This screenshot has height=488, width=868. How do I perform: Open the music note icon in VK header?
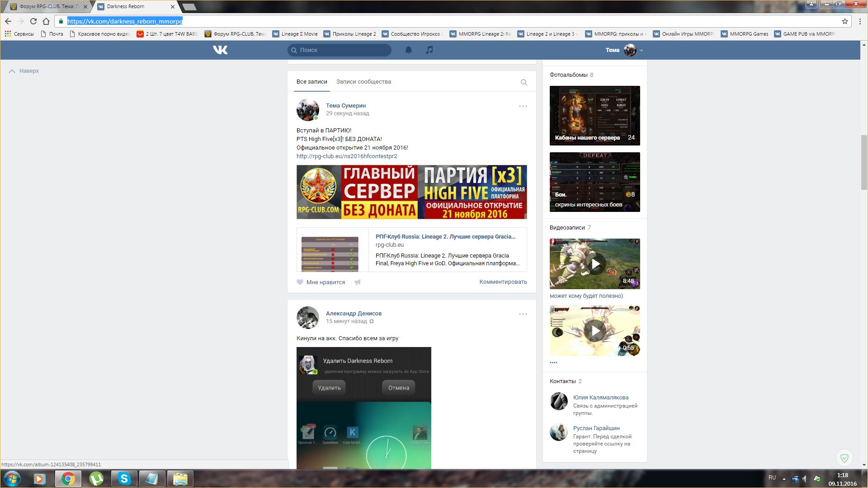tap(429, 50)
